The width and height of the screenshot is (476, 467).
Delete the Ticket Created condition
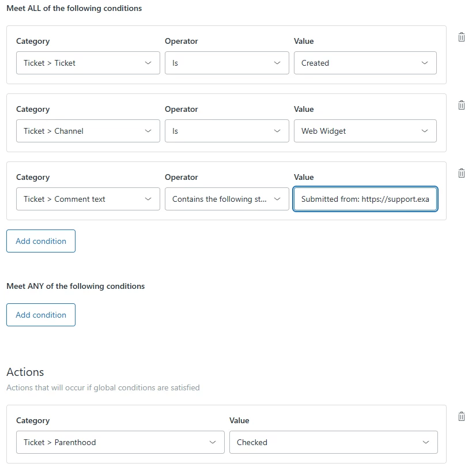[x=461, y=37]
